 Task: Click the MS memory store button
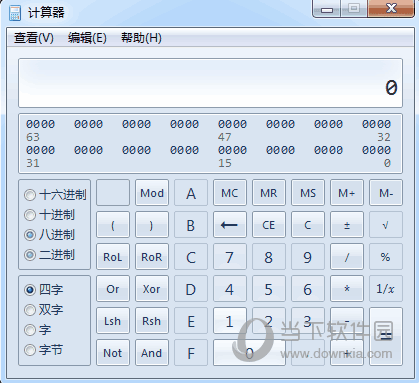(x=308, y=193)
